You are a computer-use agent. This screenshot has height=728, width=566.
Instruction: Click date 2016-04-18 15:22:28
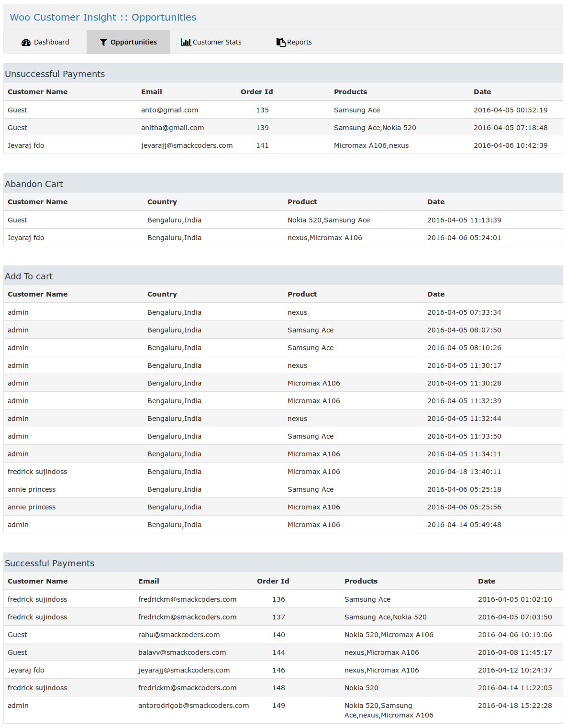click(515, 706)
